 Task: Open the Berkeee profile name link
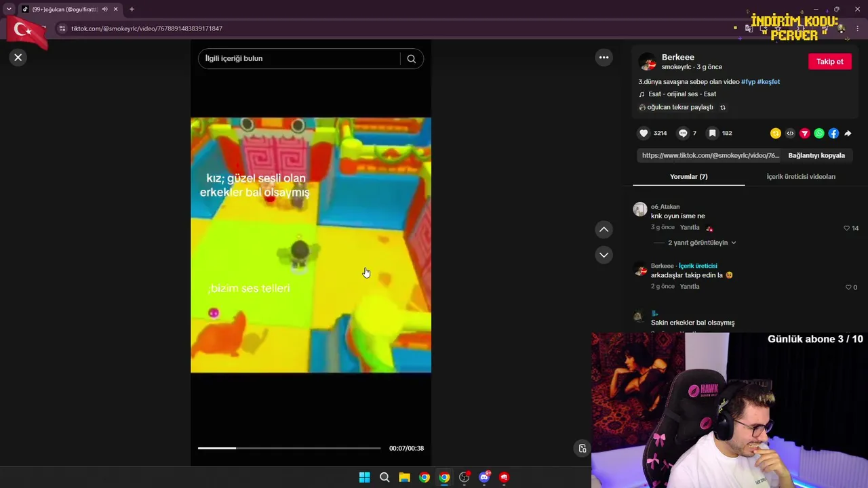pyautogui.click(x=677, y=58)
